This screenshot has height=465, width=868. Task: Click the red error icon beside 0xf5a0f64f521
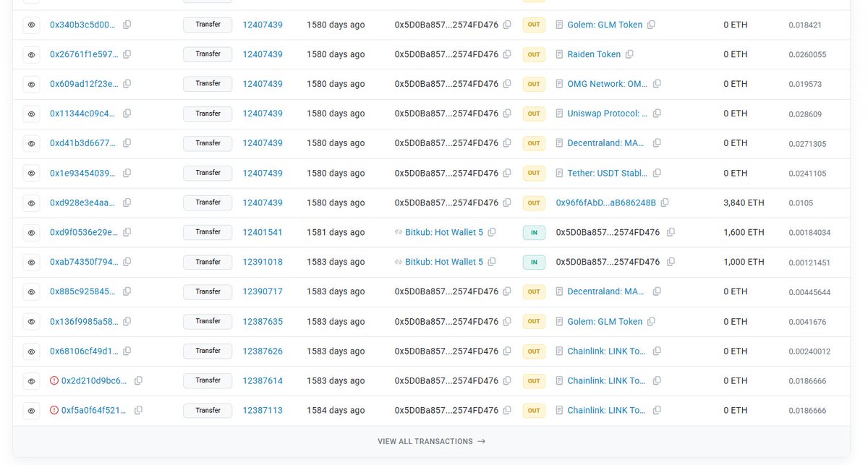tap(54, 410)
